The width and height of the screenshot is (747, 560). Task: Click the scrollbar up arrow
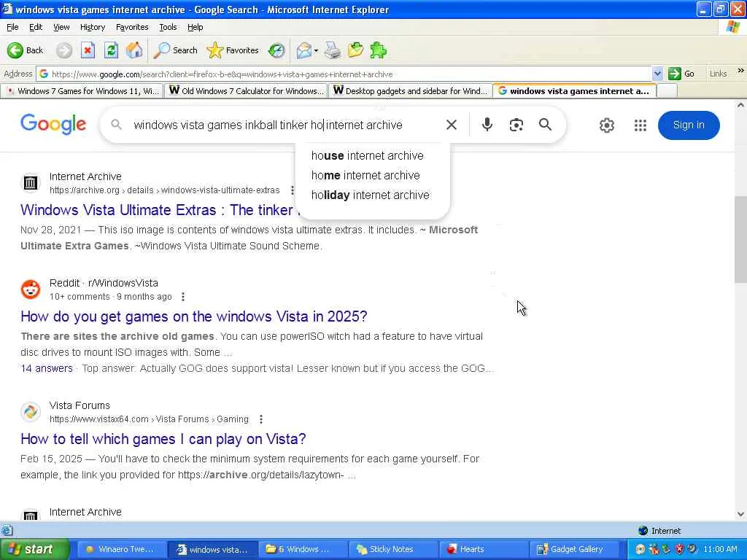click(741, 105)
